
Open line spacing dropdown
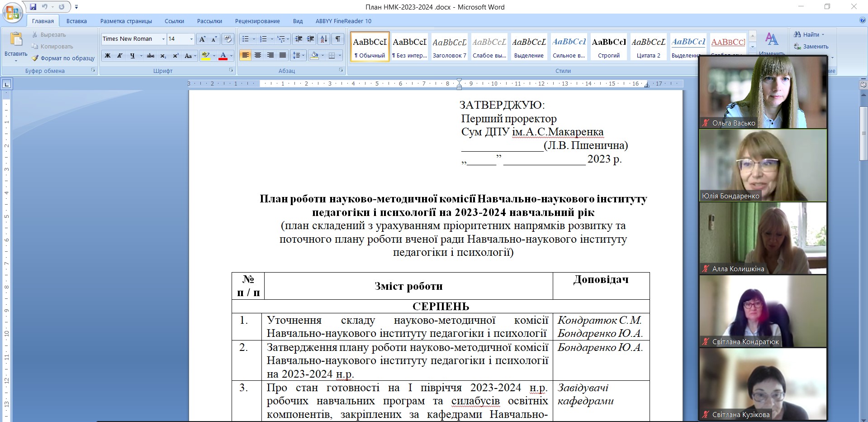[x=303, y=56]
